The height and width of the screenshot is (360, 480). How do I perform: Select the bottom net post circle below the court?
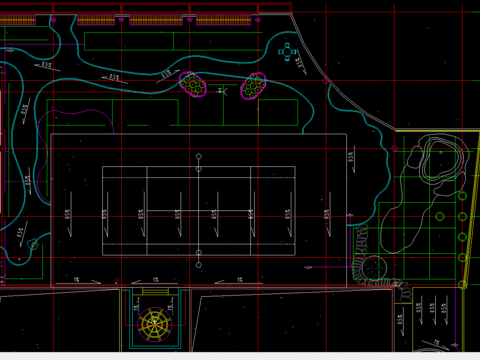pyautogui.click(x=199, y=265)
